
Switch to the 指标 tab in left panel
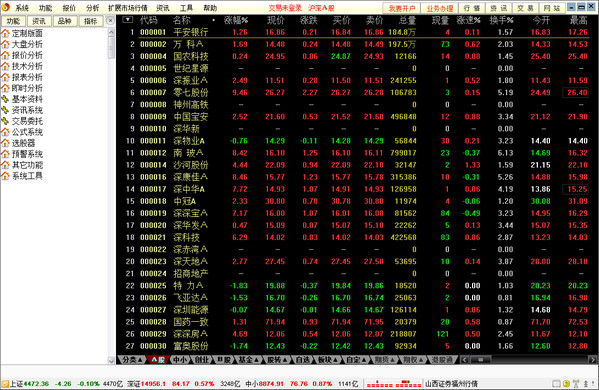[x=91, y=21]
